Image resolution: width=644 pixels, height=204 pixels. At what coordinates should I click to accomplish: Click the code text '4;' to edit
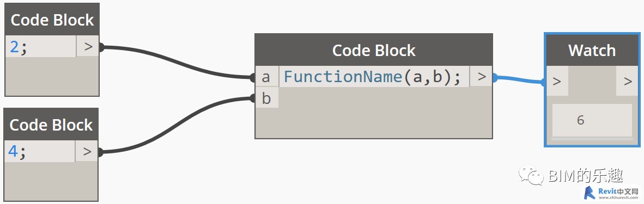(17, 152)
